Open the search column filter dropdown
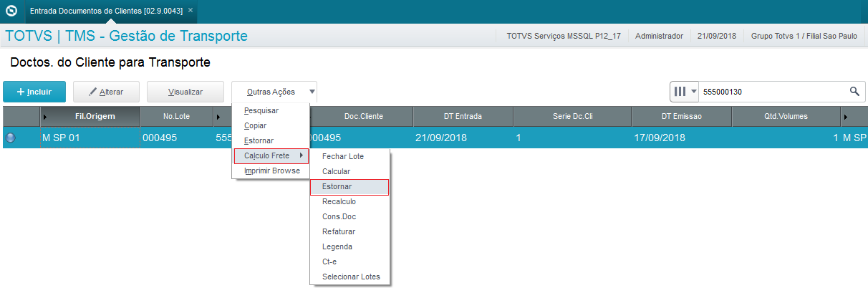Image resolution: width=868 pixels, height=288 pixels. (x=684, y=92)
